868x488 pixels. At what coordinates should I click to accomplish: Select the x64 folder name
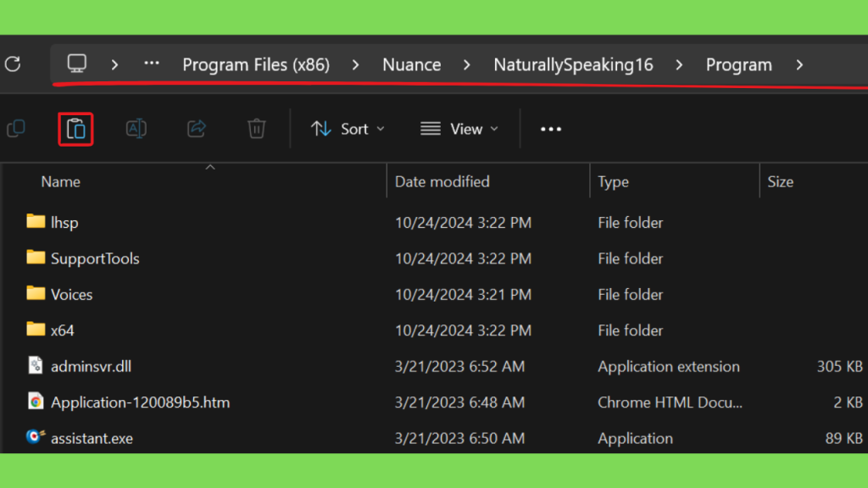tap(63, 330)
